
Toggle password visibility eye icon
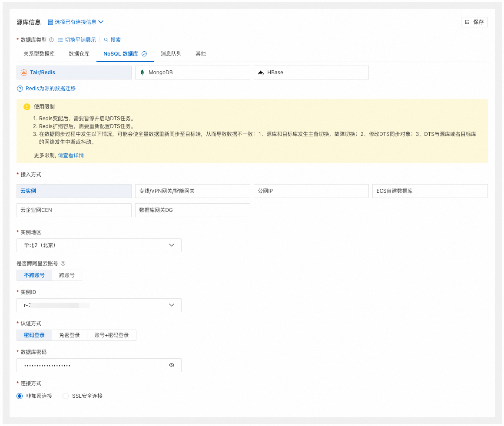[172, 365]
